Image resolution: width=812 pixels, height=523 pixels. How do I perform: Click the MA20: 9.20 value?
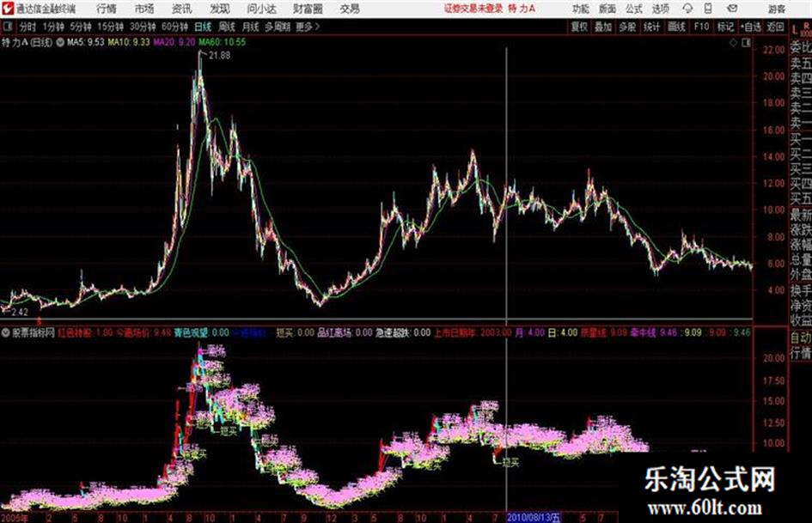(174, 42)
